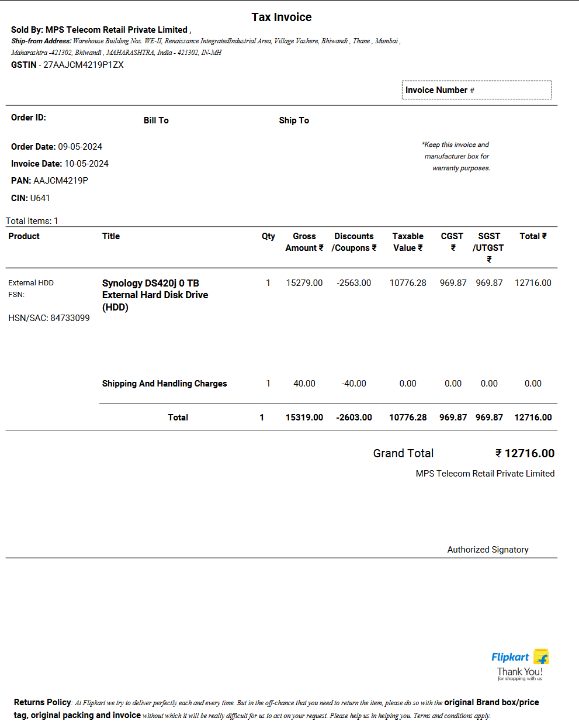Select the Synology DS420j product title
This screenshot has width=579, height=728.
(x=155, y=295)
